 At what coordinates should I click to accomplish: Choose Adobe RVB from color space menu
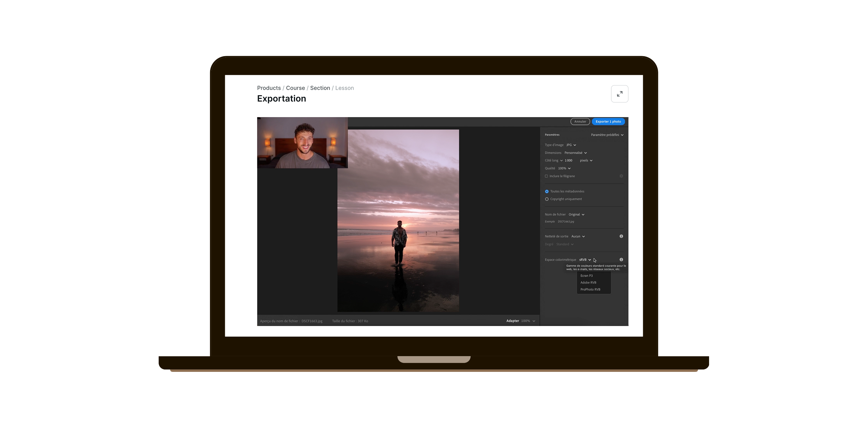[x=588, y=282]
